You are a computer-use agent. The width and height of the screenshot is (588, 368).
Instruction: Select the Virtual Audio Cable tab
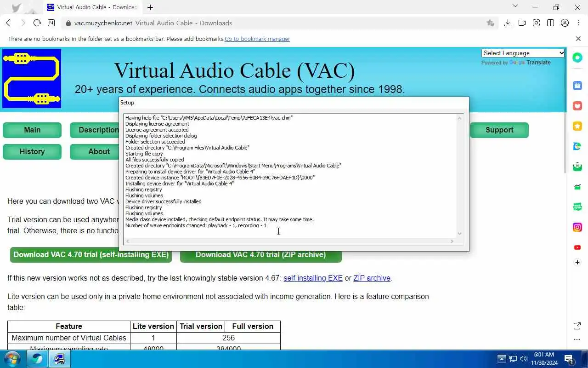click(x=91, y=7)
